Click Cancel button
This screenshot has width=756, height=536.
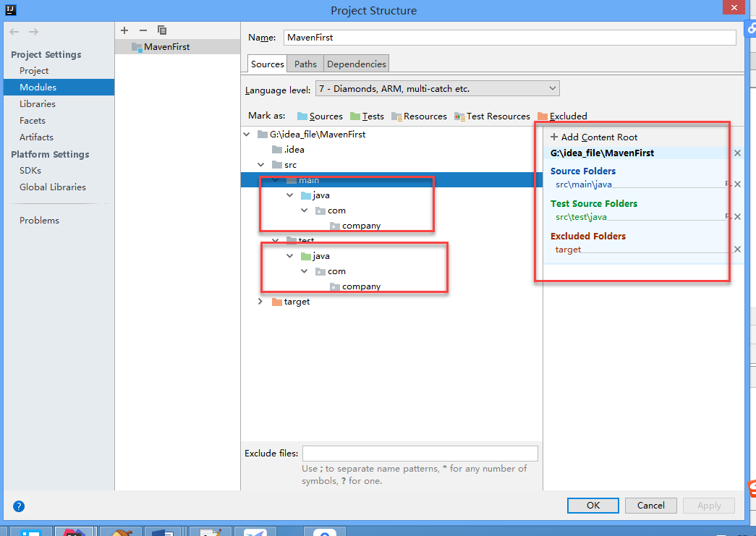point(651,505)
